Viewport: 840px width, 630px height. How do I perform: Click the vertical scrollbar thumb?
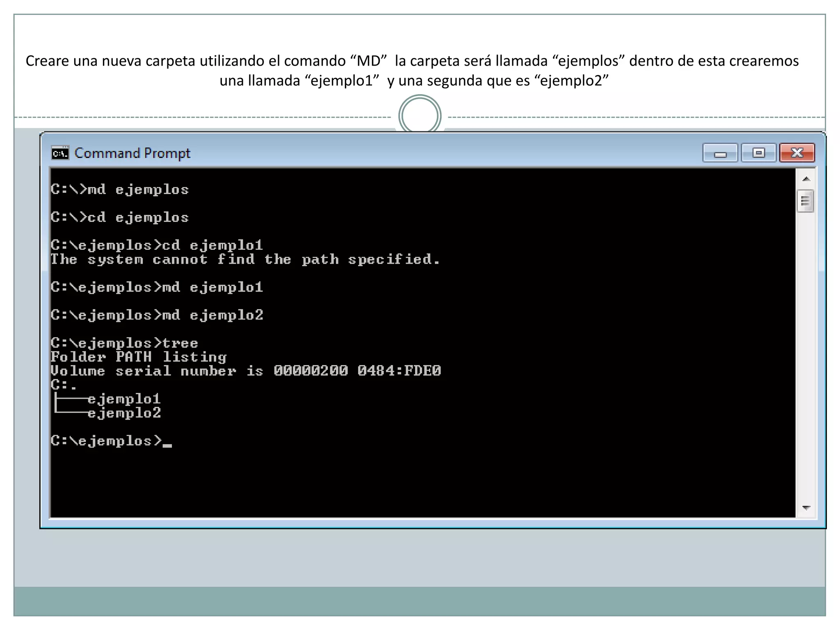[806, 201]
